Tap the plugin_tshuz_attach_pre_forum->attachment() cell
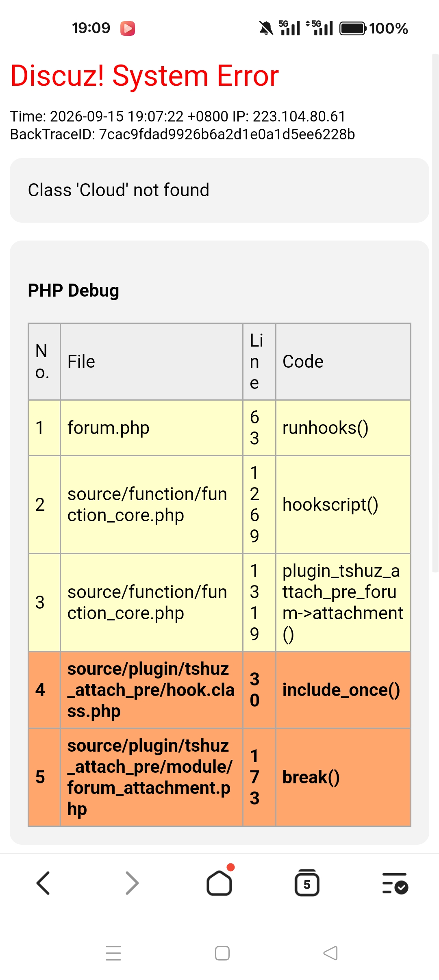 click(343, 603)
